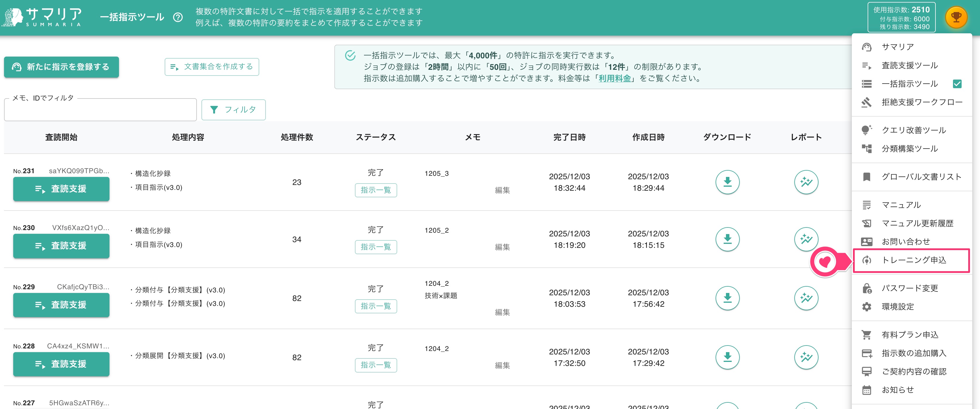This screenshot has width=980, height=409.
Task: Click 文書集合を作成する button
Action: coord(212,67)
